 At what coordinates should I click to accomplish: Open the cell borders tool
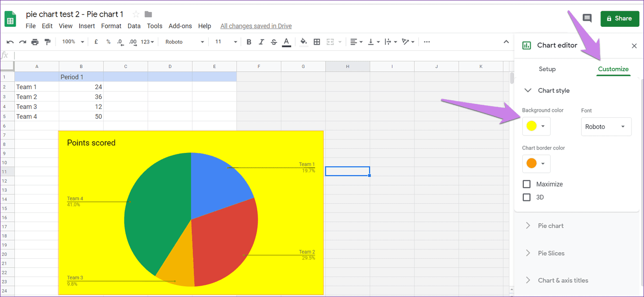[x=317, y=42]
